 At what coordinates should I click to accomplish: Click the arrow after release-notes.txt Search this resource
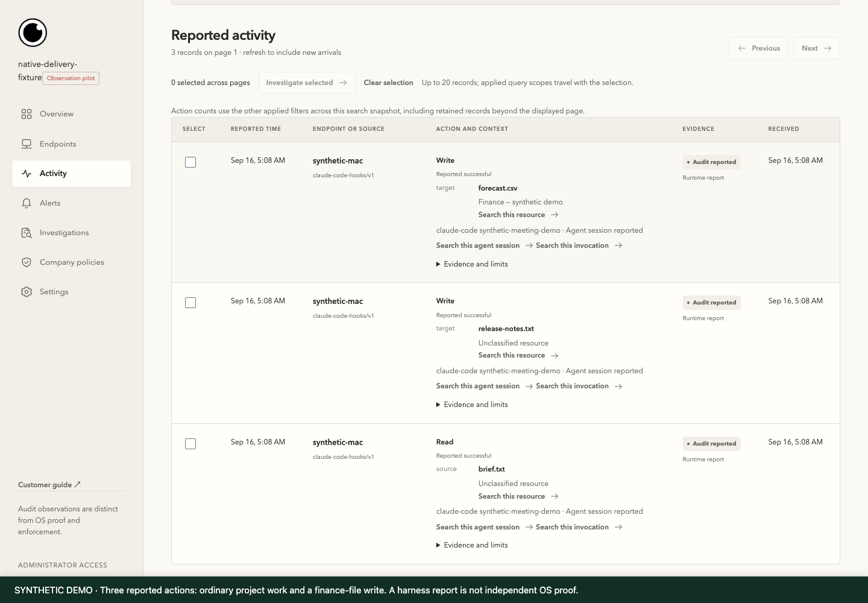click(555, 356)
